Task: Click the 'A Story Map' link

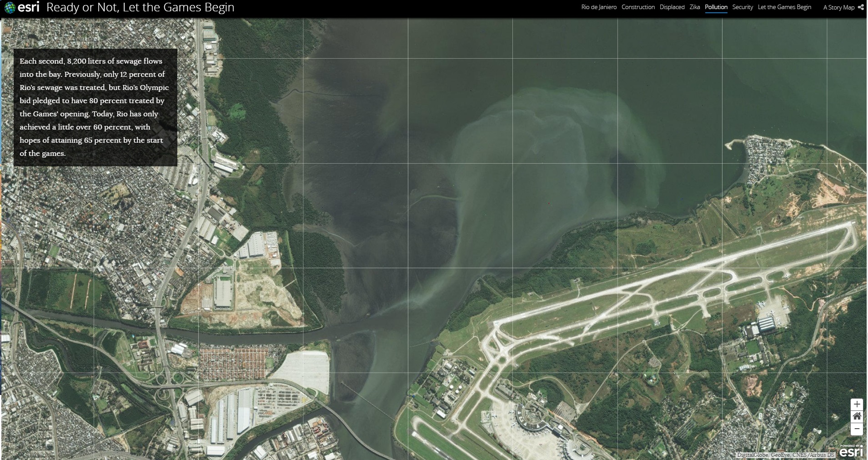Action: 838,7
